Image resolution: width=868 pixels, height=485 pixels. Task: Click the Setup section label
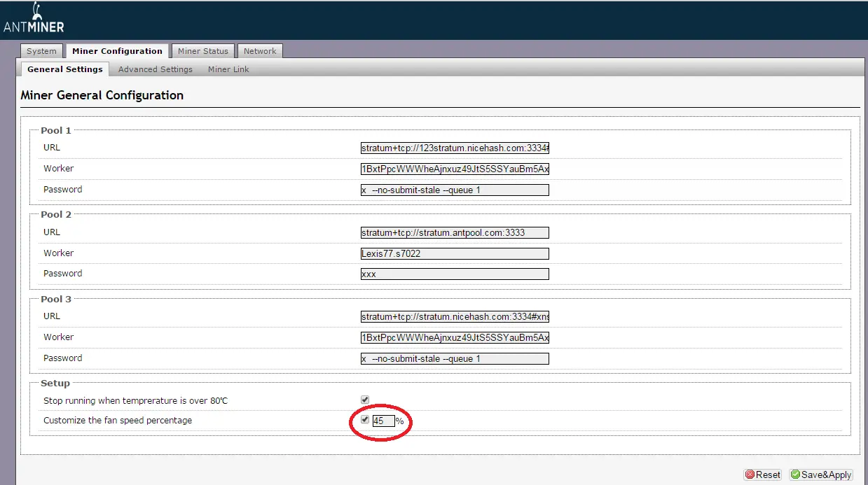pos(55,384)
